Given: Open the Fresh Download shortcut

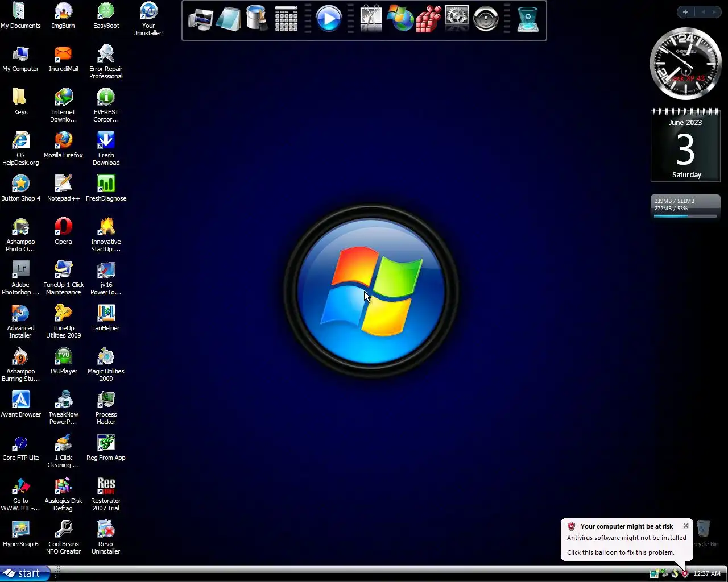Looking at the screenshot, I should click(x=106, y=149).
